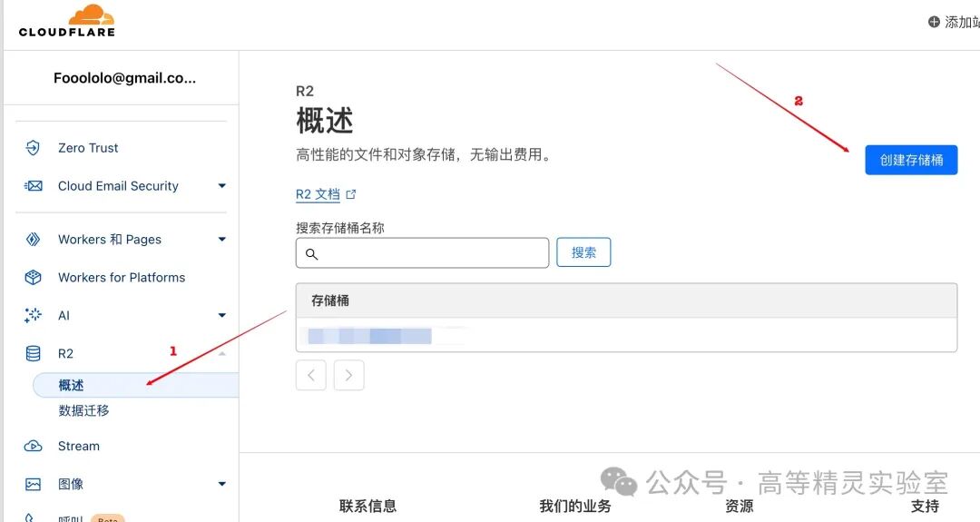
Task: Click the 支持 footer heading
Action: tap(925, 506)
